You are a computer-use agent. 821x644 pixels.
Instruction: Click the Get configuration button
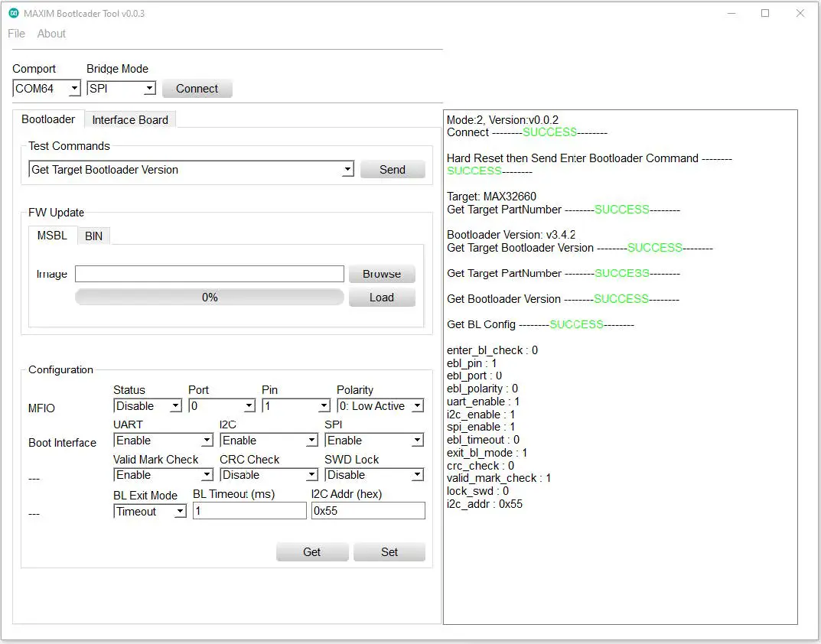312,551
